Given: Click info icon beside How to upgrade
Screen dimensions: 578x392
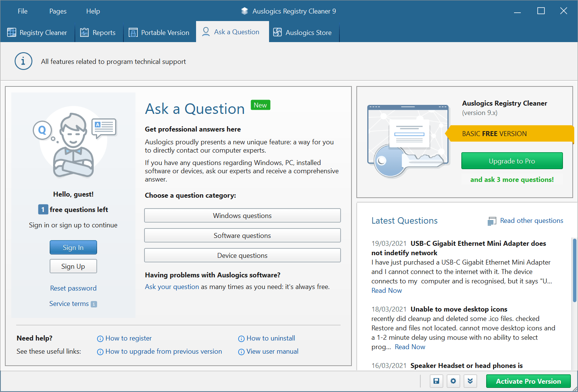Looking at the screenshot, I should pos(100,352).
